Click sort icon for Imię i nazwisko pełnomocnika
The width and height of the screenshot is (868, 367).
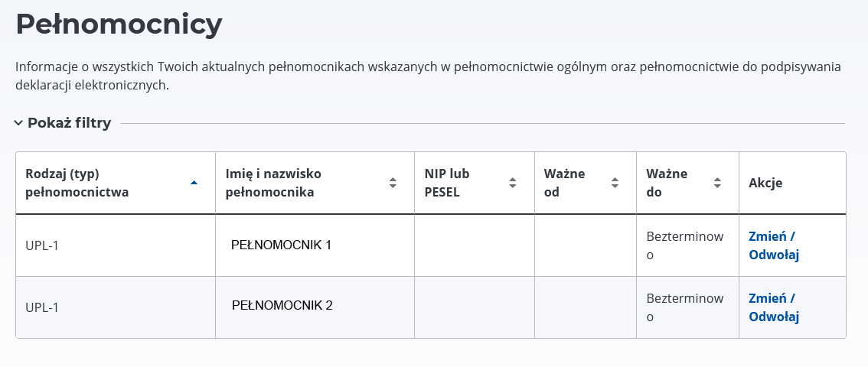click(393, 183)
